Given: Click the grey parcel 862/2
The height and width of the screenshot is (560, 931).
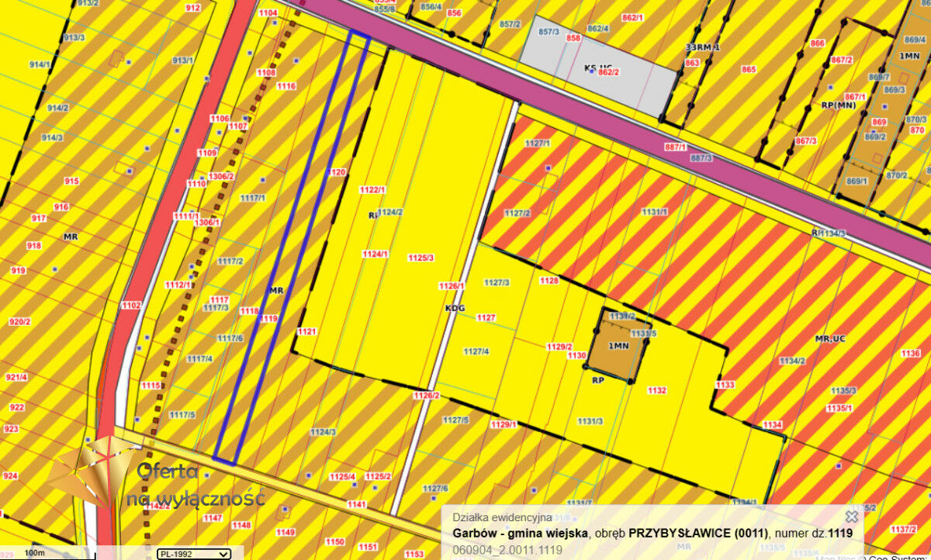Looking at the screenshot, I should click(x=608, y=72).
